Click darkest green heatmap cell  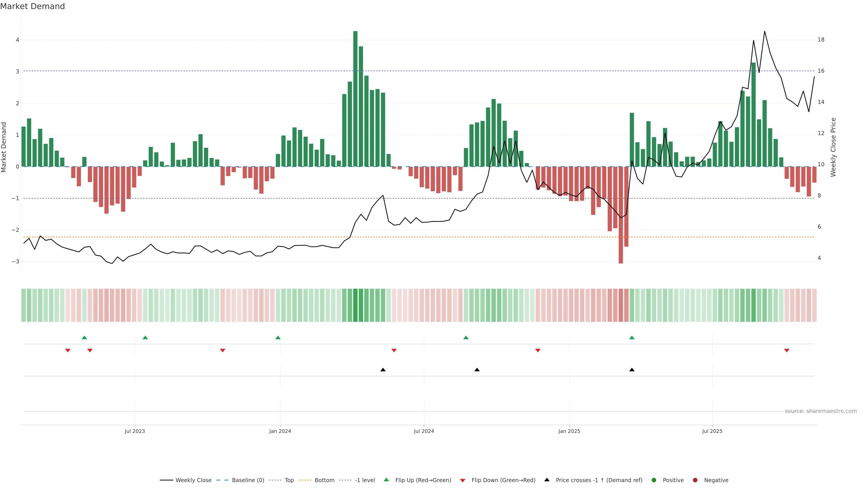(x=355, y=305)
